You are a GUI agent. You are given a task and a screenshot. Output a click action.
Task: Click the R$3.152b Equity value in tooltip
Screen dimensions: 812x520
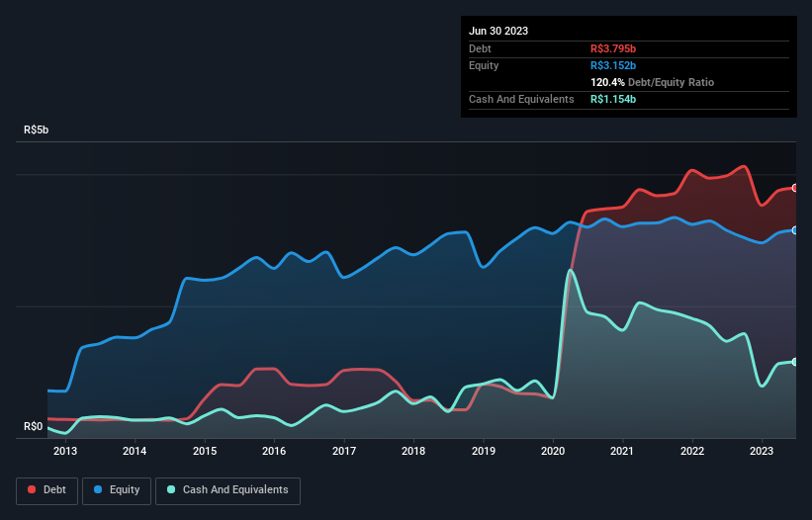pyautogui.click(x=613, y=65)
